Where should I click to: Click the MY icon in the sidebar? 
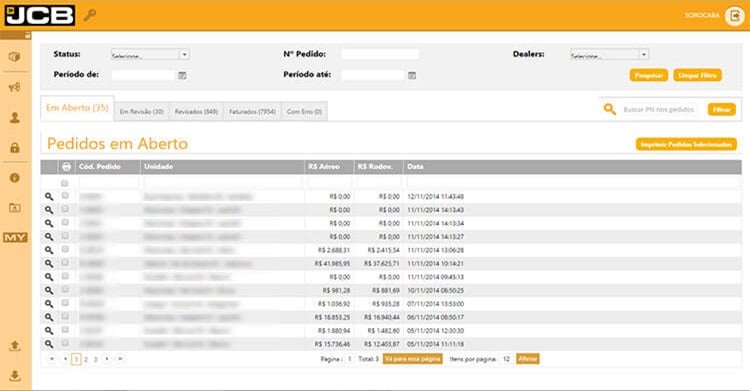pos(15,237)
